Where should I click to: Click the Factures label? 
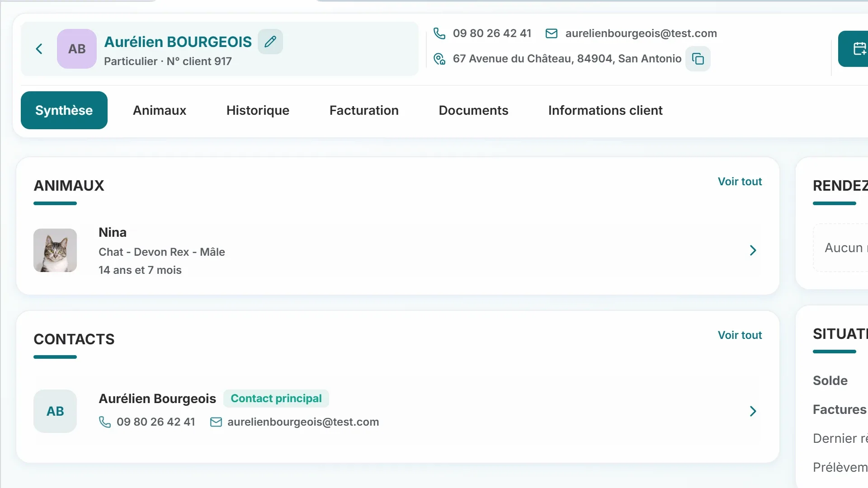840,409
